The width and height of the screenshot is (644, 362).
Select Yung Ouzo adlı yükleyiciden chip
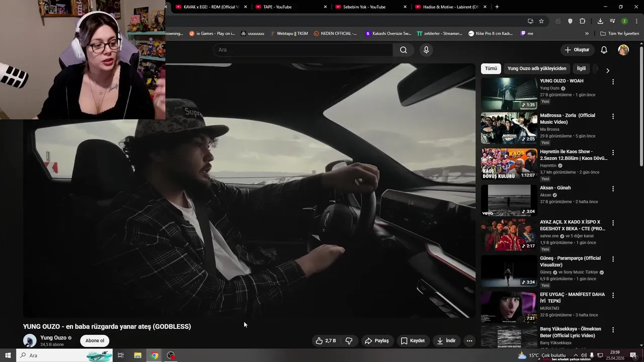(536, 68)
